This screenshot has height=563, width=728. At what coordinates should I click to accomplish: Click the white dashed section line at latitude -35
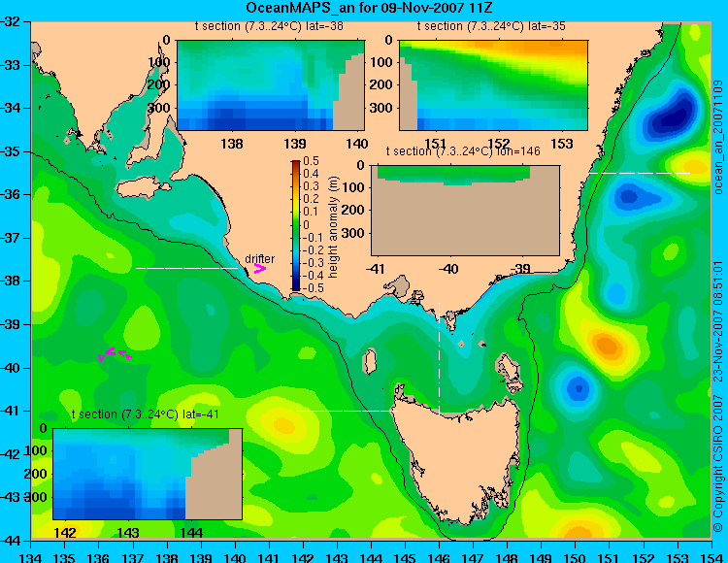(x=640, y=173)
